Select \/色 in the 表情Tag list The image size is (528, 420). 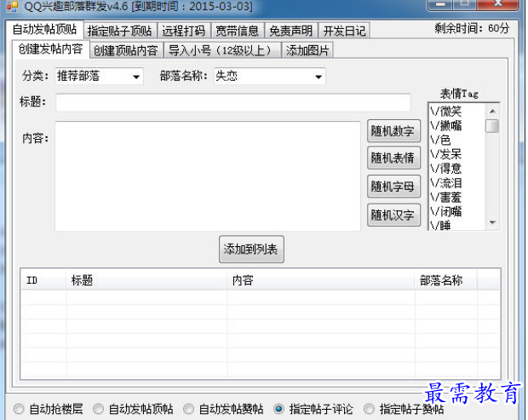[x=440, y=140]
